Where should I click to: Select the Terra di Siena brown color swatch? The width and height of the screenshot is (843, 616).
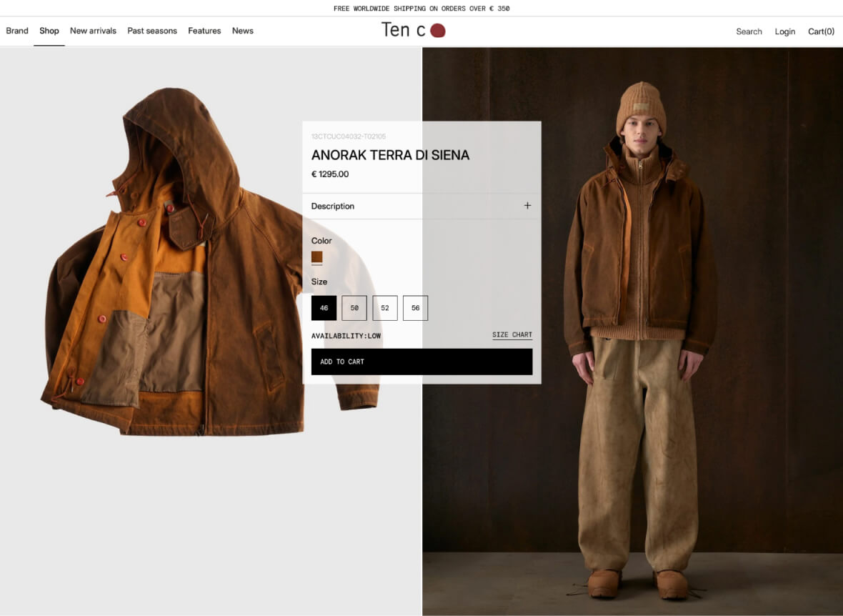click(317, 257)
